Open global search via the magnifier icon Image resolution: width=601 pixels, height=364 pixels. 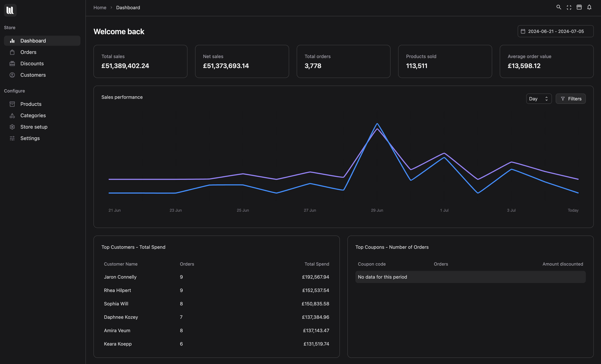pyautogui.click(x=559, y=7)
